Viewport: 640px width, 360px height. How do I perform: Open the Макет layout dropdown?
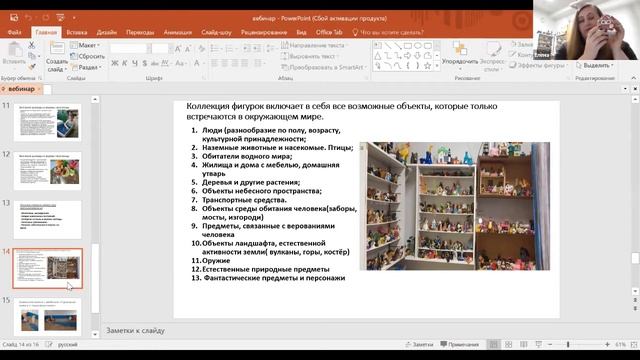coord(85,45)
